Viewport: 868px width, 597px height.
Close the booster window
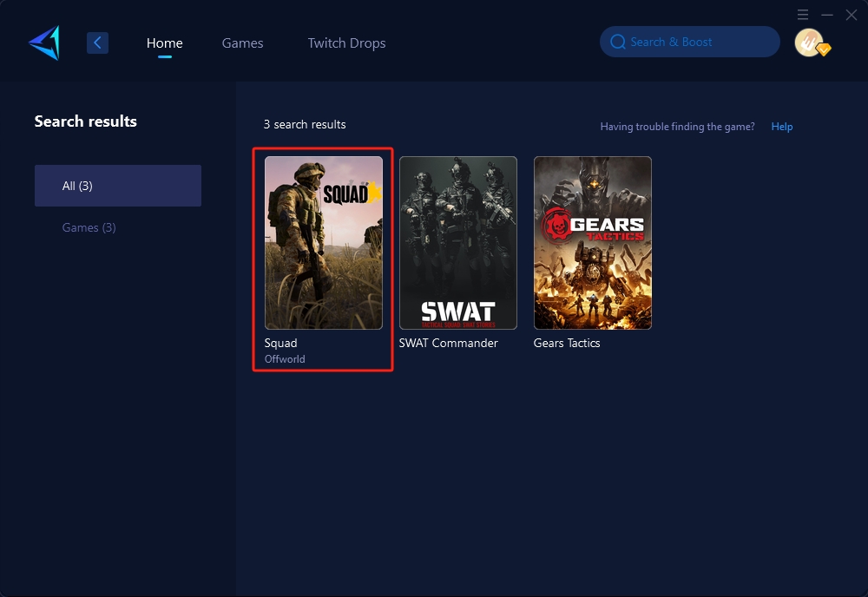click(x=852, y=15)
